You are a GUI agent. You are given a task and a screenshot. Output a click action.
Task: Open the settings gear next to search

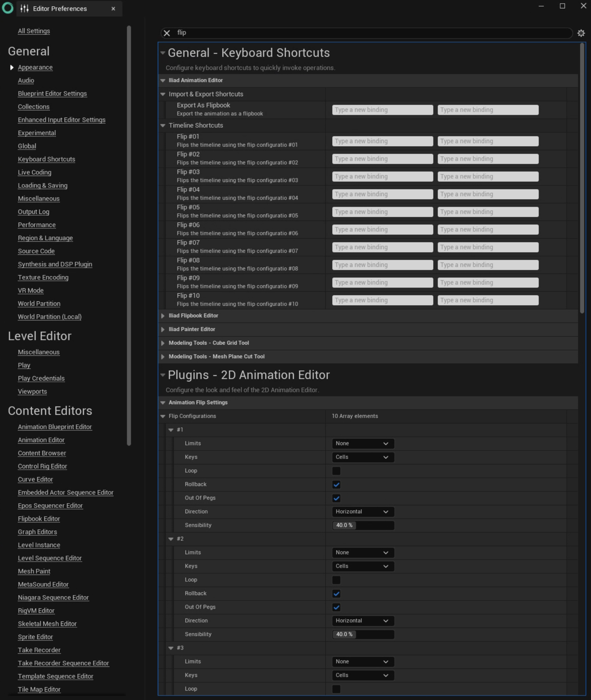(x=581, y=33)
